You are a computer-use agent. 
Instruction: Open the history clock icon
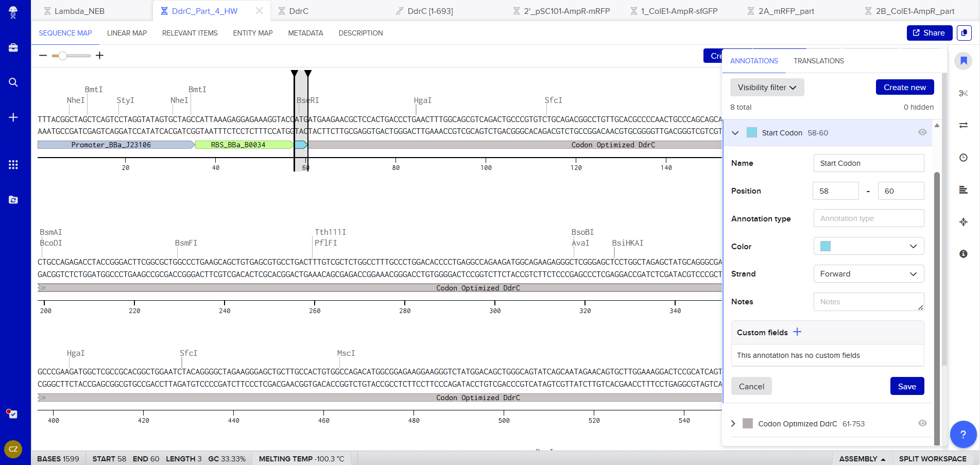click(x=963, y=158)
